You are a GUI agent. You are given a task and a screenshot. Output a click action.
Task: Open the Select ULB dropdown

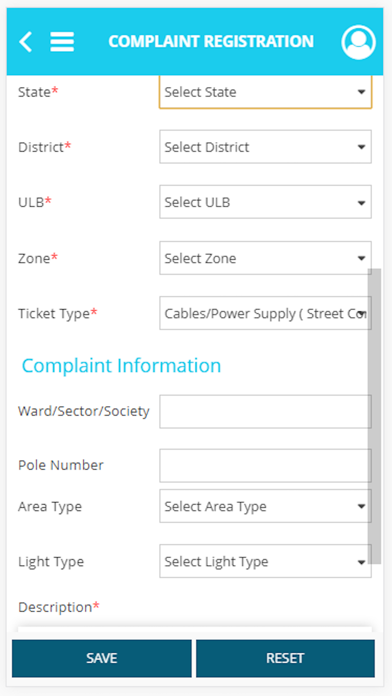[265, 202]
